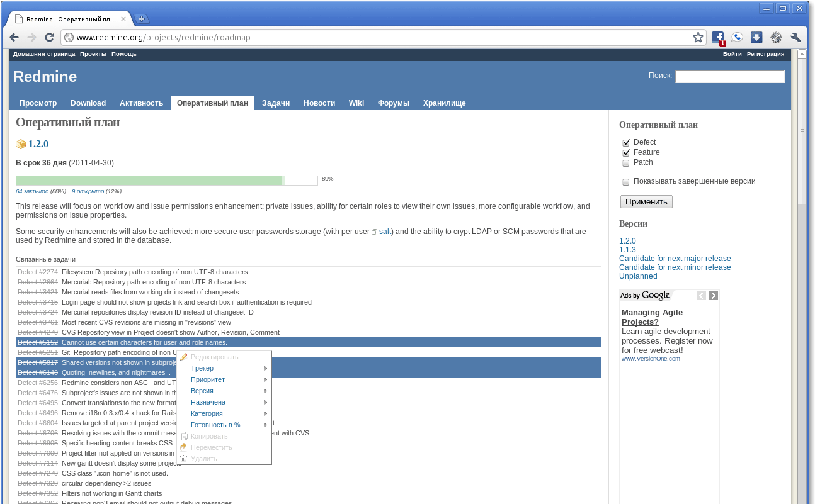Click the blue download arrow extension icon
815x504 pixels.
click(756, 38)
